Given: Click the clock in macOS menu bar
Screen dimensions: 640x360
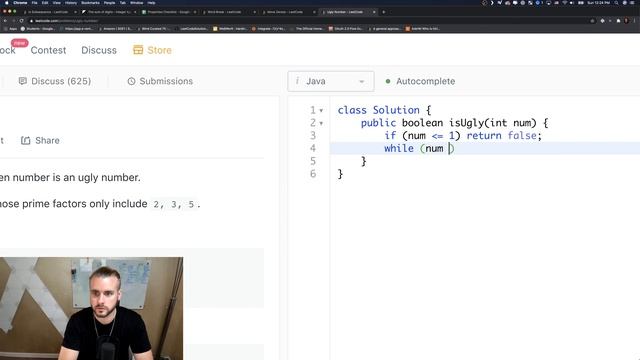Looking at the screenshot, I should (598, 2).
